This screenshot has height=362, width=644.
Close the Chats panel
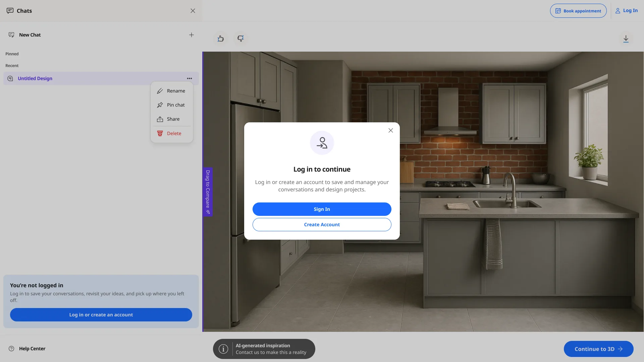click(x=193, y=11)
